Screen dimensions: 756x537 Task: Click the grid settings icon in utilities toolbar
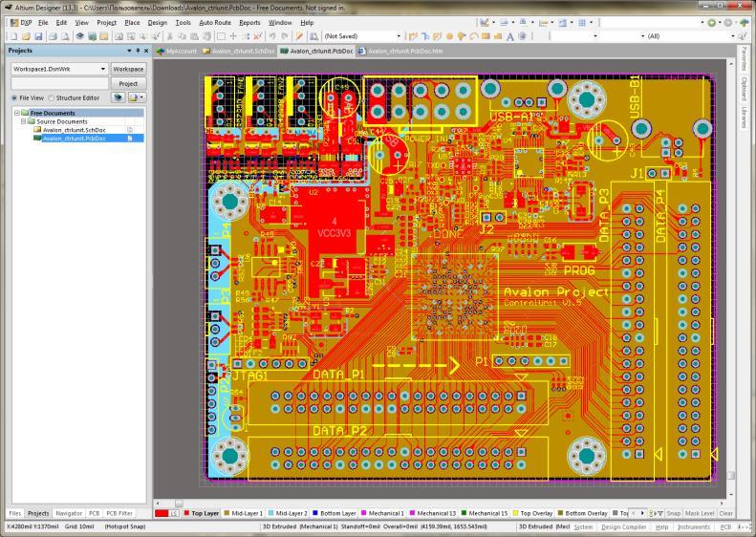582,23
